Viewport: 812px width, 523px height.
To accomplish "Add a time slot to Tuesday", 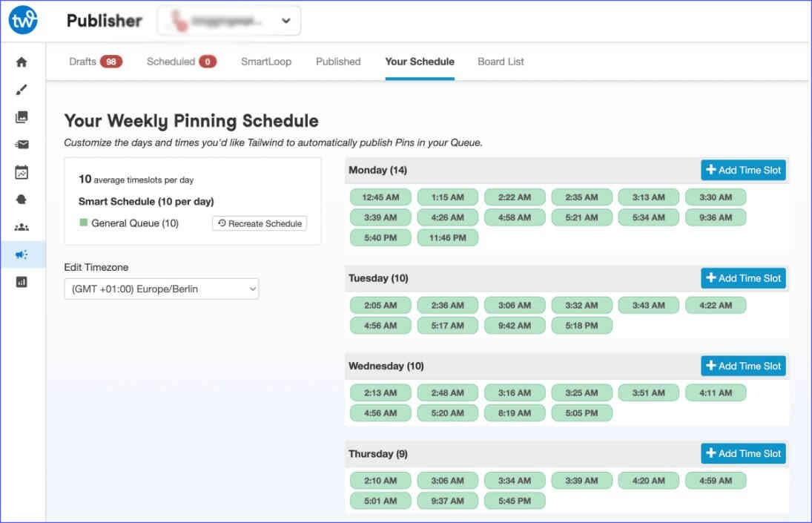I will point(743,278).
